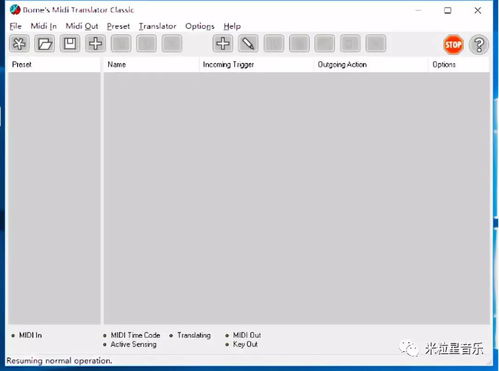This screenshot has height=371, width=499.
Task: Edit translator using the pencil icon
Action: pos(248,44)
